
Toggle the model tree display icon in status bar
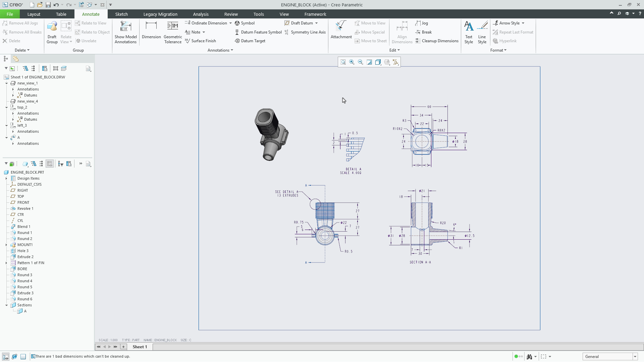(6, 357)
